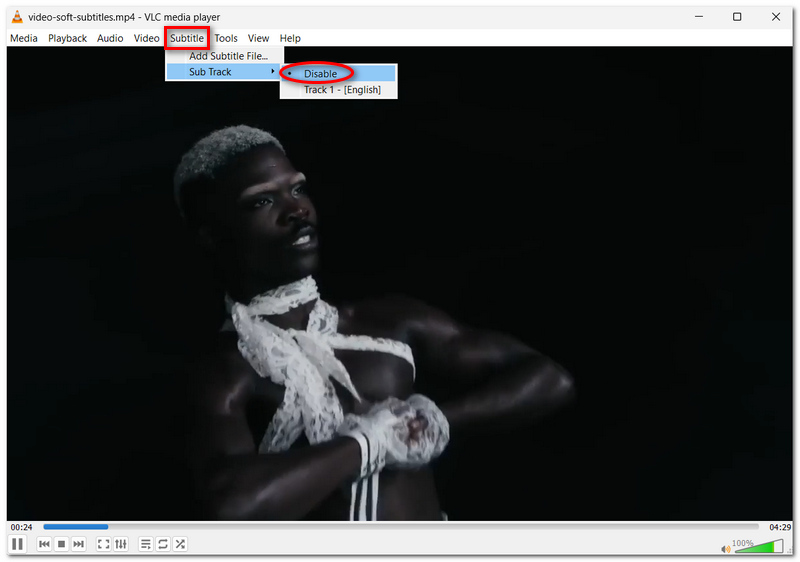Open extended settings equalizer icon
The image size is (800, 562).
[x=121, y=544]
